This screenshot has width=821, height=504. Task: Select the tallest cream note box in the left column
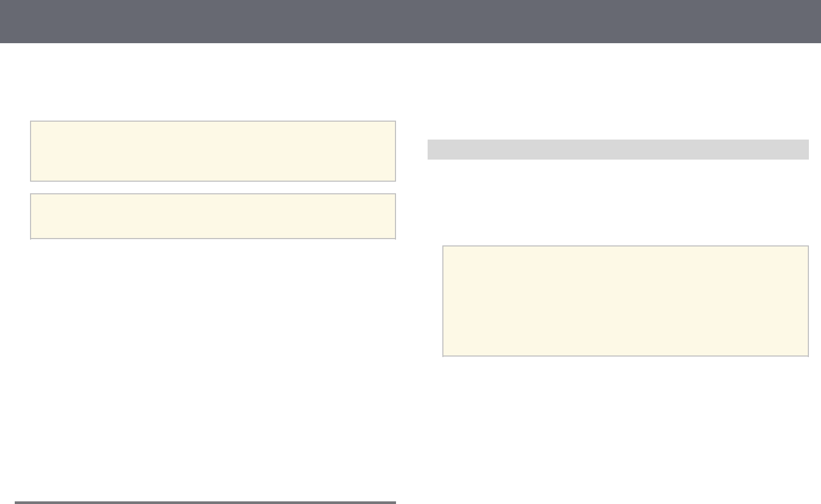point(213,151)
